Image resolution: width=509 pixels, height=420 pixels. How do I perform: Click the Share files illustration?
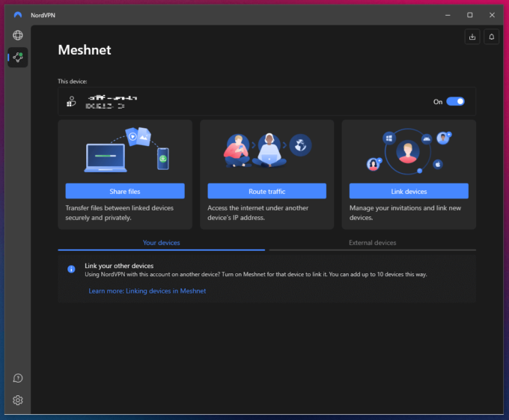tap(125, 150)
